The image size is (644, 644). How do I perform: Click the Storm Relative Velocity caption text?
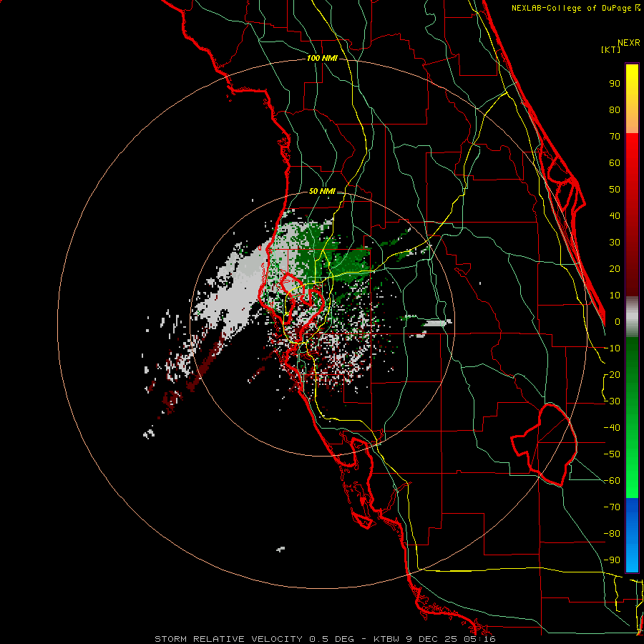point(325,639)
